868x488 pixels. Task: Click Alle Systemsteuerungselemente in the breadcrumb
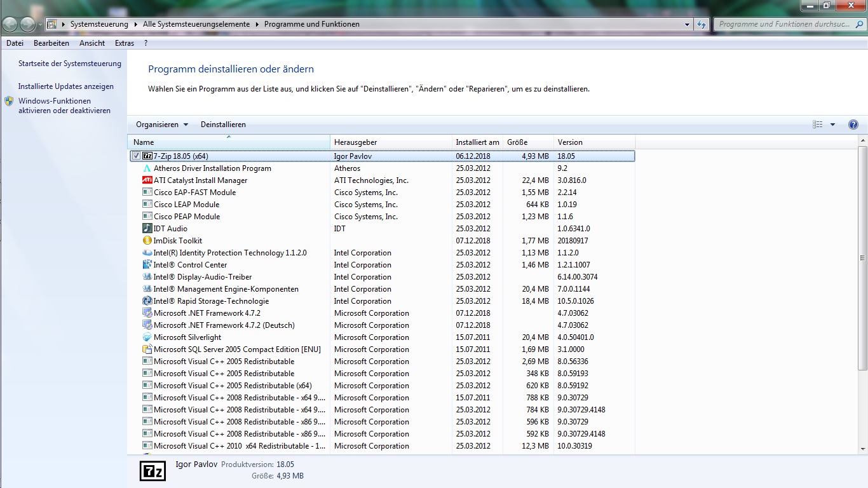(197, 24)
